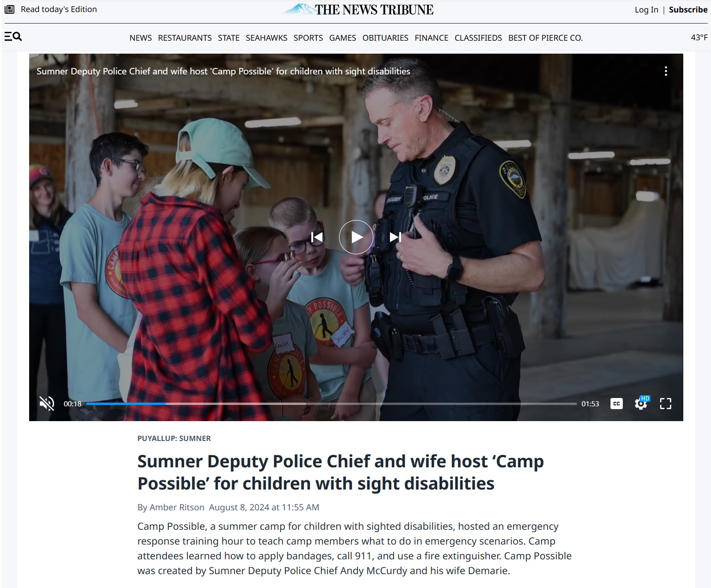This screenshot has height=588, width=711.
Task: Click the Subscribe button
Action: [688, 10]
